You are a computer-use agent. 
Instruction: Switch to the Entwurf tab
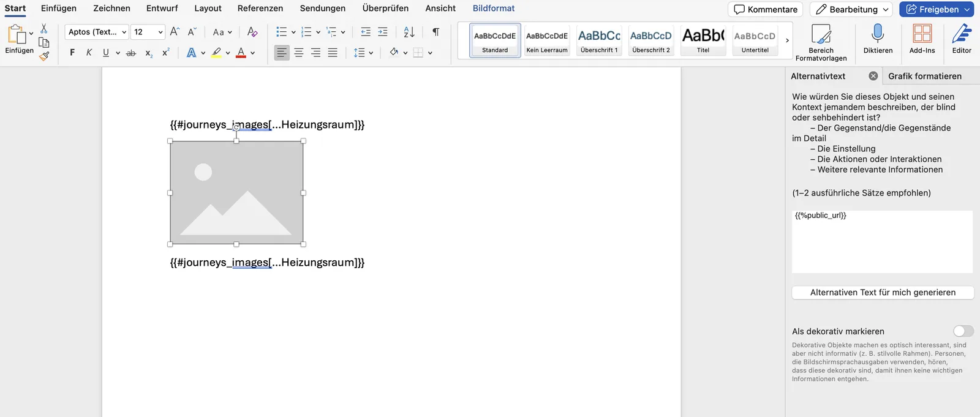pyautogui.click(x=162, y=8)
